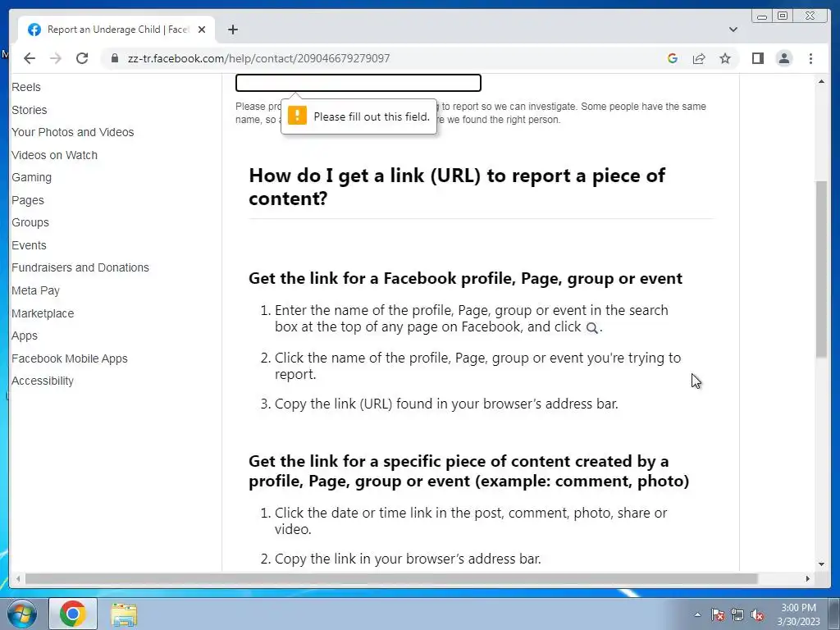Image resolution: width=840 pixels, height=630 pixels.
Task: Click the 'Copy the link (URL) found' step
Action: (x=446, y=404)
